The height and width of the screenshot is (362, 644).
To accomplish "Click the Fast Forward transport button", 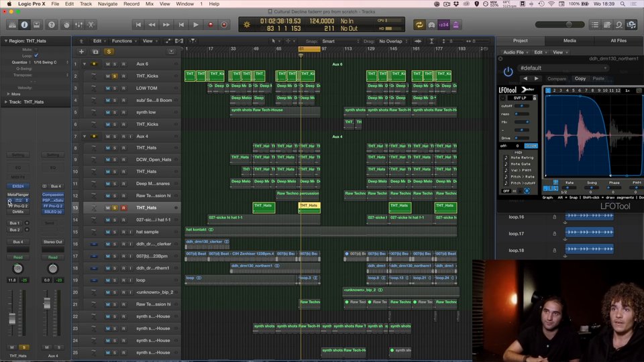I will (166, 25).
